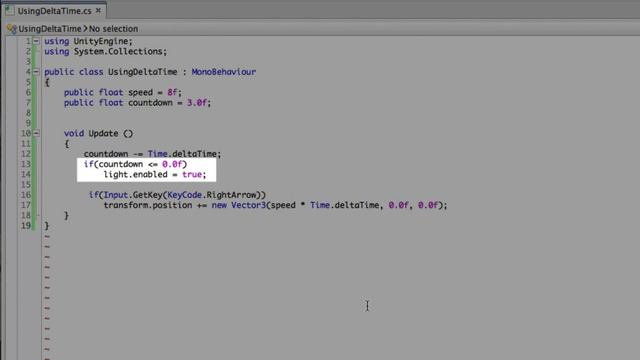Click 'Input.GetKey' on line 16
This screenshot has height=360, width=640.
133,195
